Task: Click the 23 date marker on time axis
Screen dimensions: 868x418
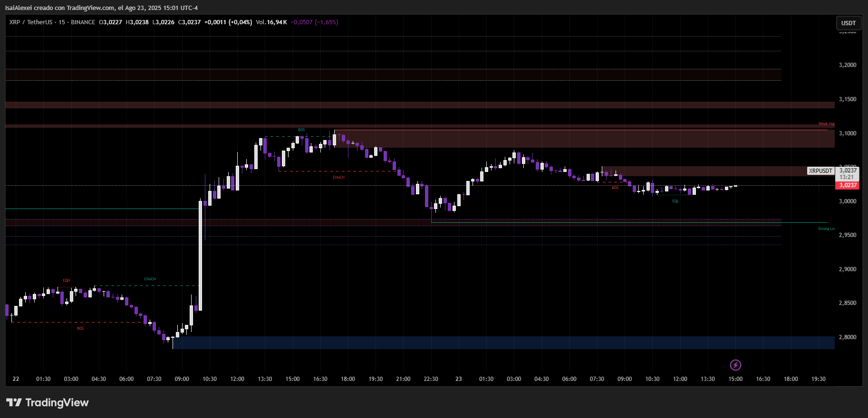Action: coord(458,379)
